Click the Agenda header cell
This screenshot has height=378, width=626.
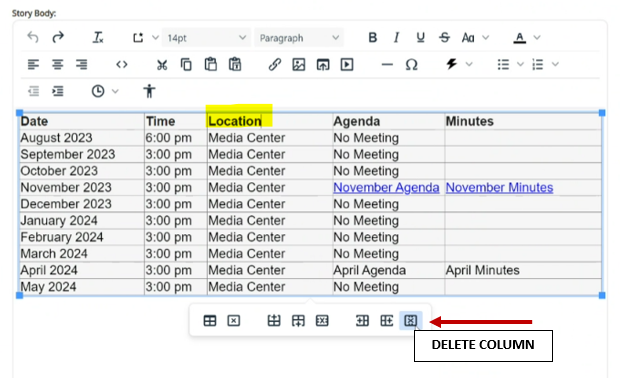coord(389,121)
